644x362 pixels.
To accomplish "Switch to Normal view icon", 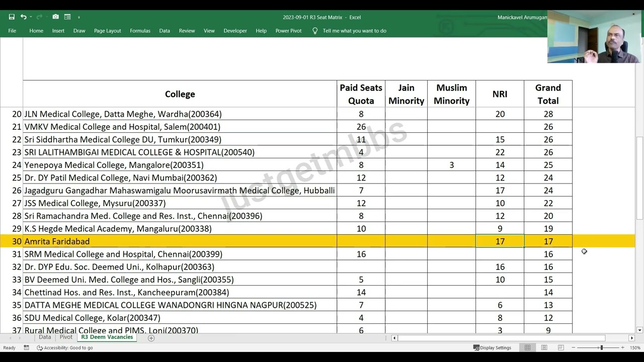I will coord(527,347).
